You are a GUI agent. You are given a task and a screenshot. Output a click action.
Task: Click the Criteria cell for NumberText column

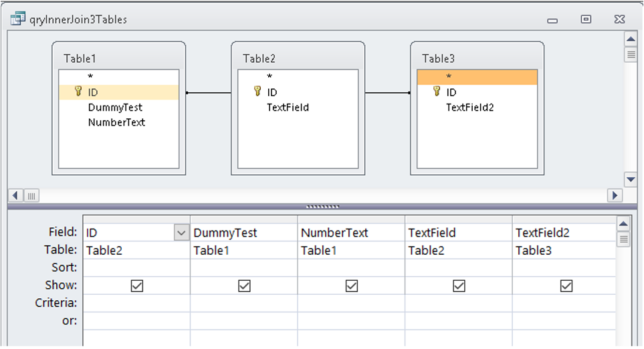(x=351, y=303)
